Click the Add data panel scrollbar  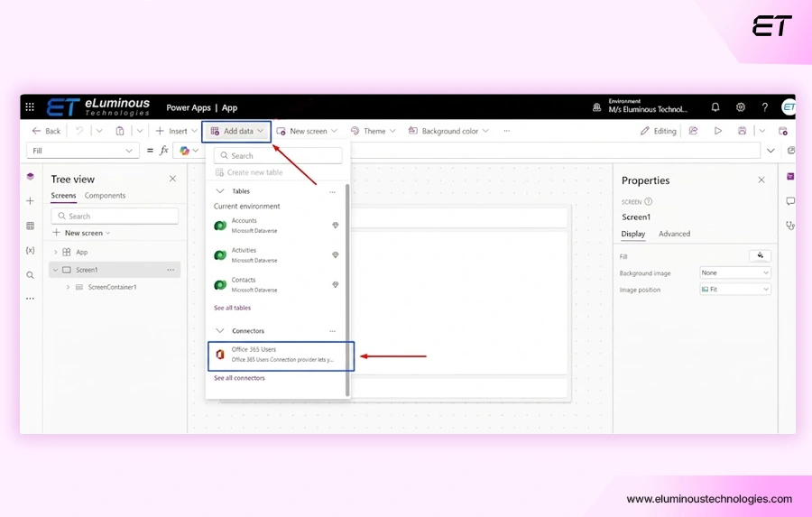coord(347,291)
